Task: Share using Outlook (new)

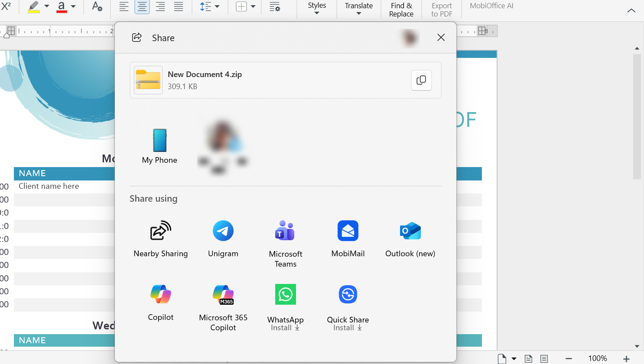Action: click(410, 239)
